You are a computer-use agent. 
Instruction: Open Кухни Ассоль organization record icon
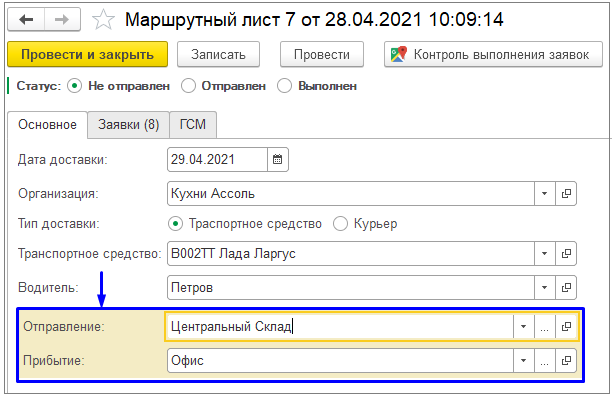click(x=566, y=194)
